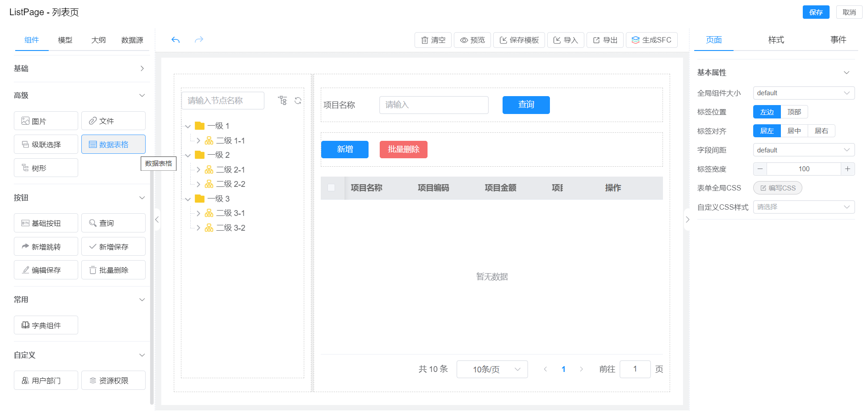Set label position to 左边
The width and height of the screenshot is (868, 418).
tap(767, 112)
